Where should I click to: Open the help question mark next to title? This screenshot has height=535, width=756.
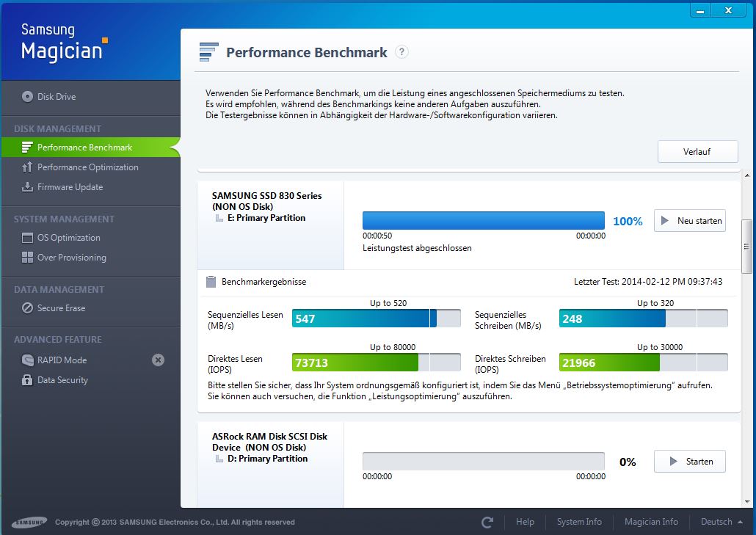401,51
